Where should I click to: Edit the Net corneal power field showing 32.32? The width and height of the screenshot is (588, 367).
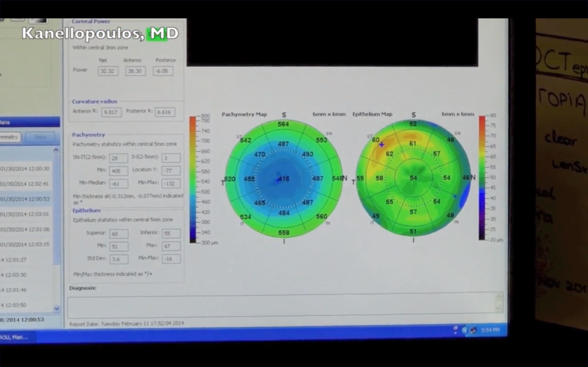108,71
